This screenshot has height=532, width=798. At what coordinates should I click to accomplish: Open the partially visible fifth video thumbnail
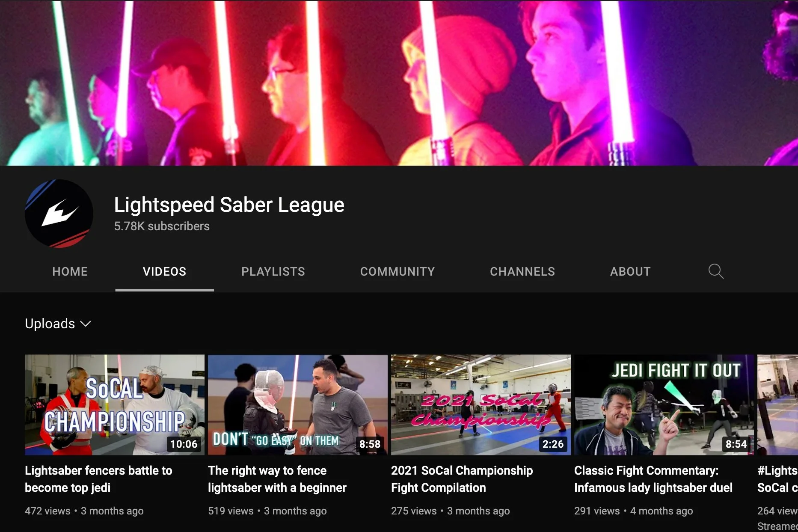point(777,405)
